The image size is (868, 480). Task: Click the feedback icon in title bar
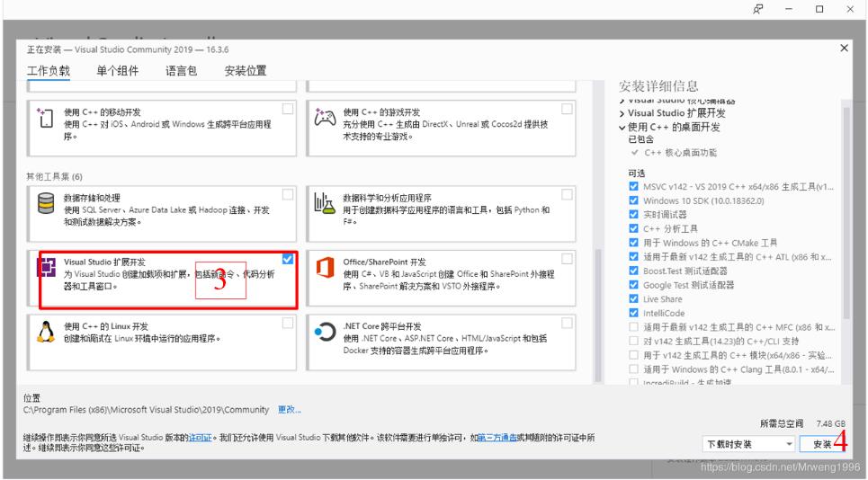click(x=758, y=9)
